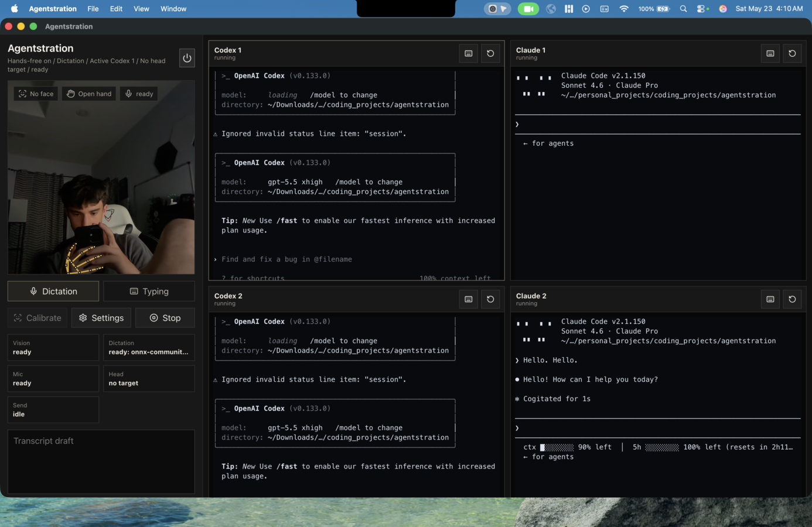This screenshot has height=527, width=812.
Task: Restart Claude 1 with the reload icon
Action: 792,53
